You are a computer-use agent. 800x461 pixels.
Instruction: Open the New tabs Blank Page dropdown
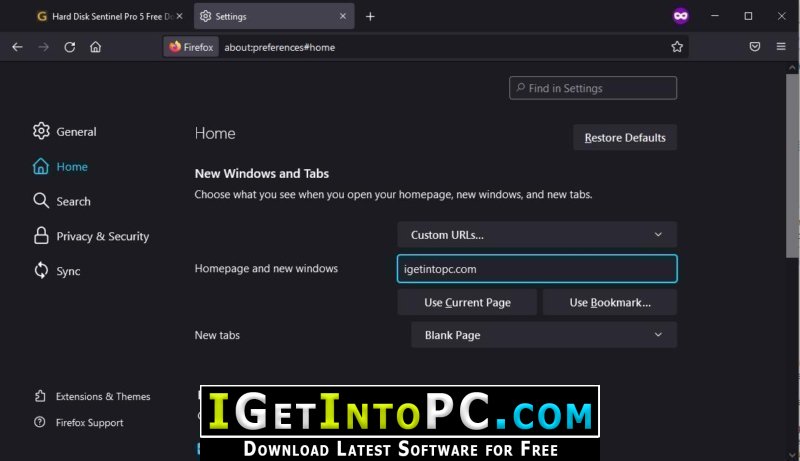[x=543, y=335]
